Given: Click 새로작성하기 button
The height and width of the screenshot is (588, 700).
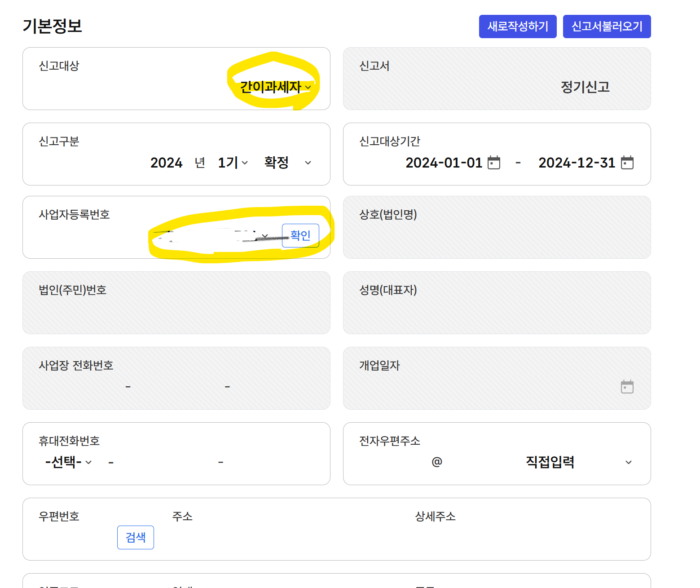Looking at the screenshot, I should [x=518, y=27].
